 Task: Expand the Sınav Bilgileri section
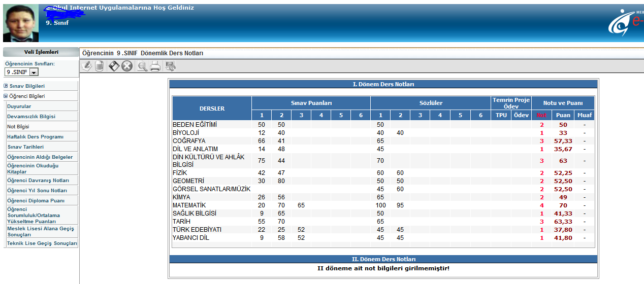click(x=27, y=86)
